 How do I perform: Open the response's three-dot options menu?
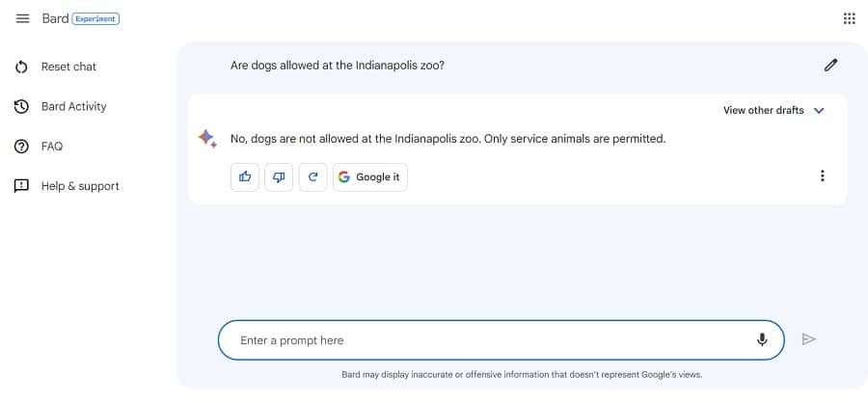(x=822, y=175)
